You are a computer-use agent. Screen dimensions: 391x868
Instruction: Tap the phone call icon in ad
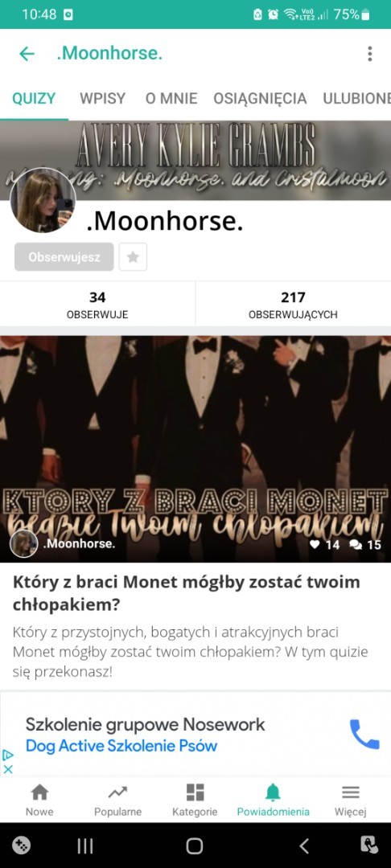pyautogui.click(x=364, y=734)
